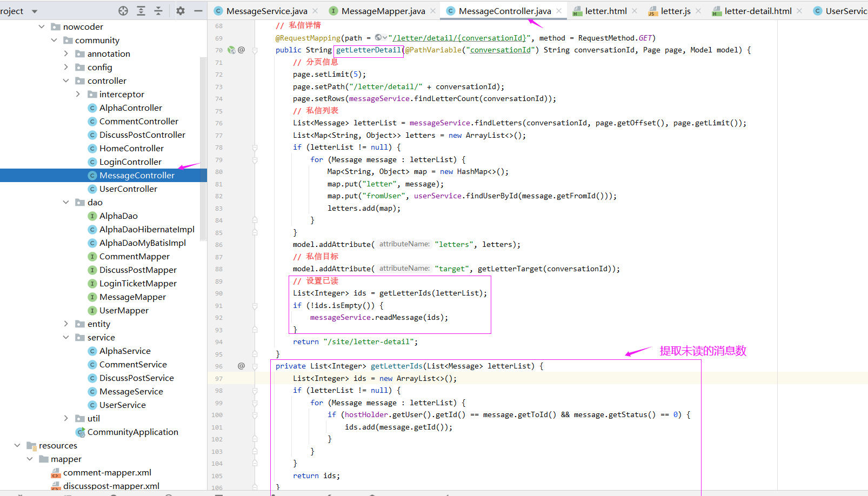The width and height of the screenshot is (868, 496).
Task: Click the Expand All toolbar icon
Action: (x=141, y=11)
